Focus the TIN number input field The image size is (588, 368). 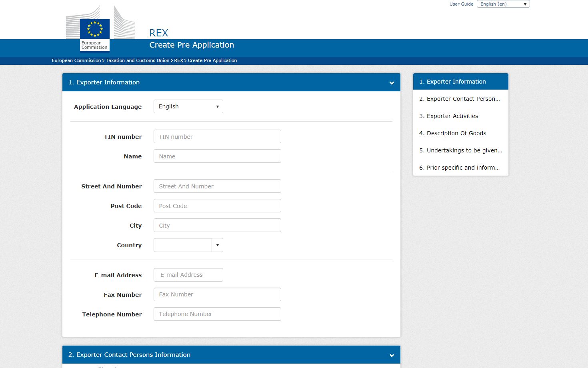[x=217, y=136]
